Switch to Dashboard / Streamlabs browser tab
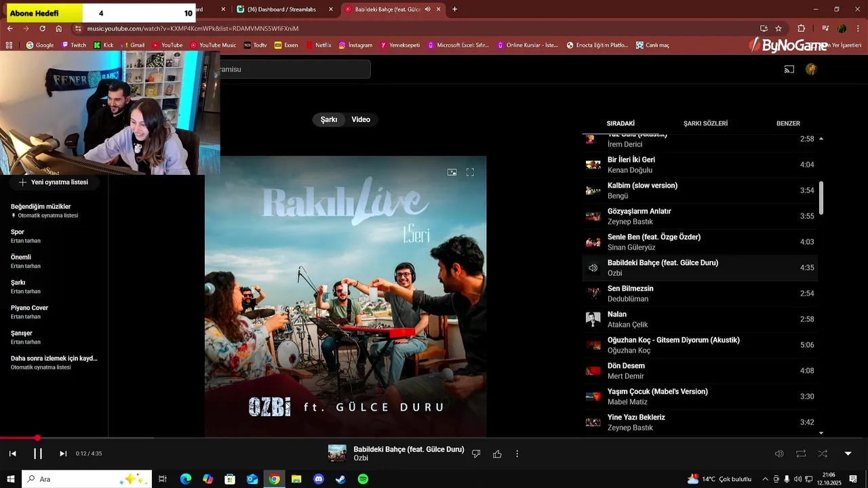 click(285, 9)
